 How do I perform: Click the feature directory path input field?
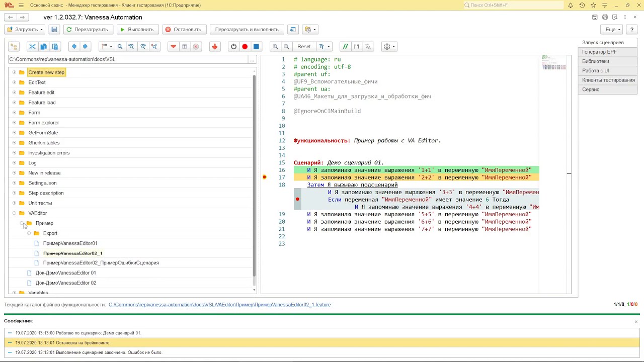click(127, 59)
